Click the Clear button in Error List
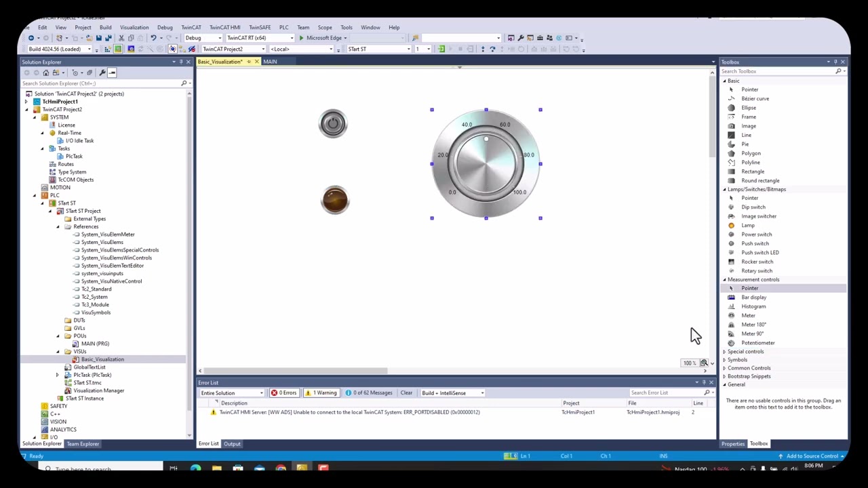The height and width of the screenshot is (488, 868). pos(406,393)
